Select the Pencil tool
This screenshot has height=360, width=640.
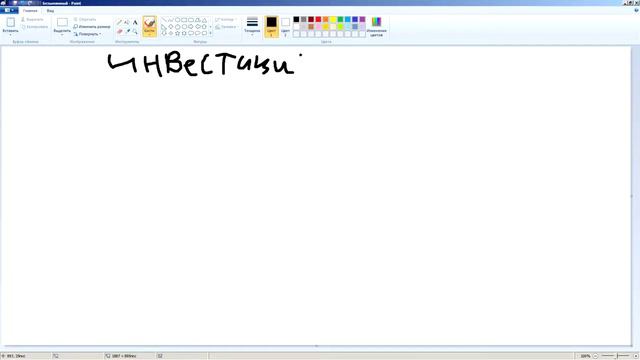coord(120,22)
